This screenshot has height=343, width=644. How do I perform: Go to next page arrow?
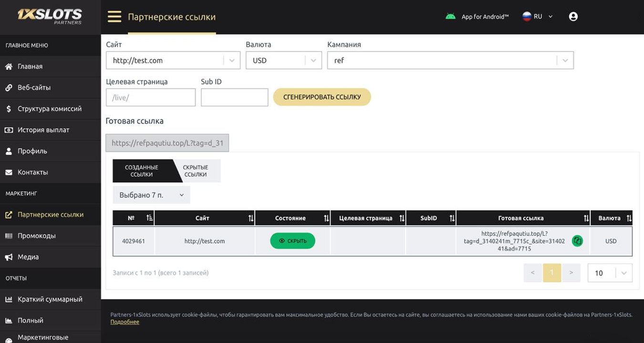coord(571,273)
